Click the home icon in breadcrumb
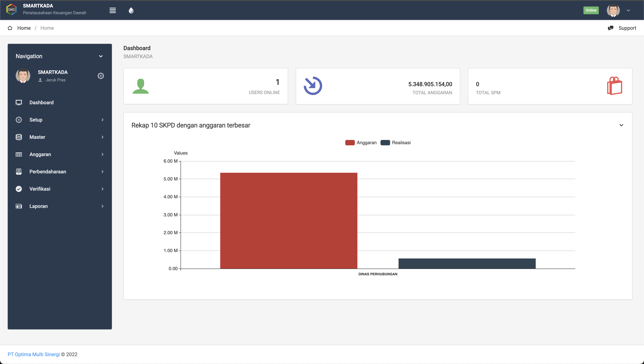This screenshot has height=364, width=644. click(x=10, y=28)
